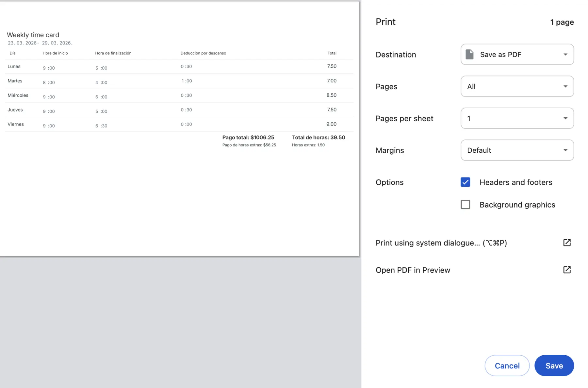
Task: Click the open-in-new icon for Open PDF in Preview
Action: [x=567, y=270]
